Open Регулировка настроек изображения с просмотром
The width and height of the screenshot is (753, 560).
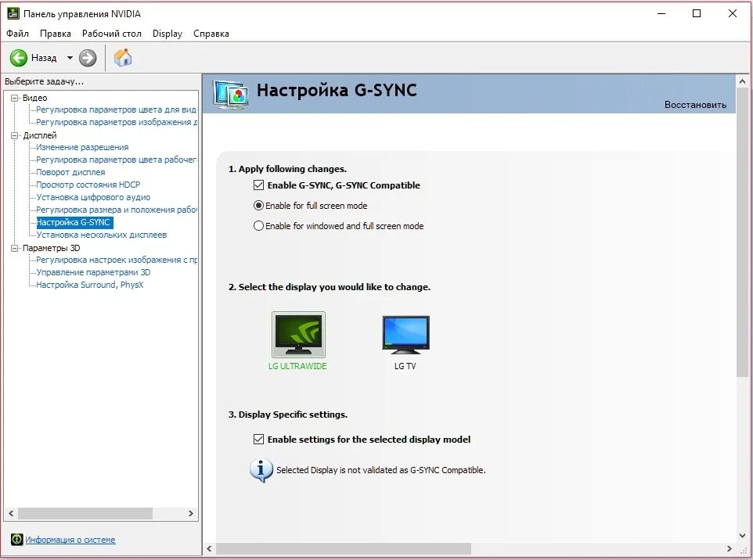pyautogui.click(x=116, y=260)
